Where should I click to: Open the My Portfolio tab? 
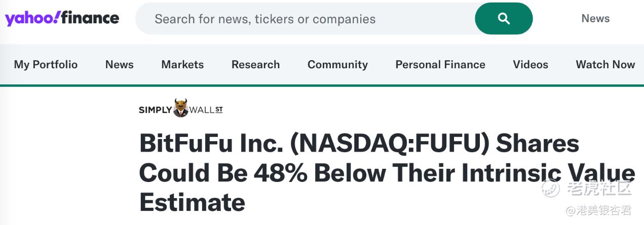click(46, 65)
